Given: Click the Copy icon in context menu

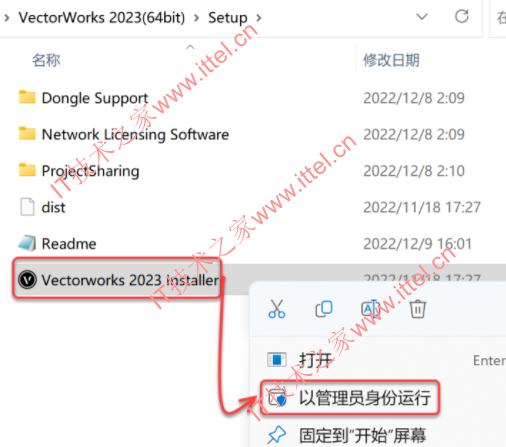Looking at the screenshot, I should (324, 309).
